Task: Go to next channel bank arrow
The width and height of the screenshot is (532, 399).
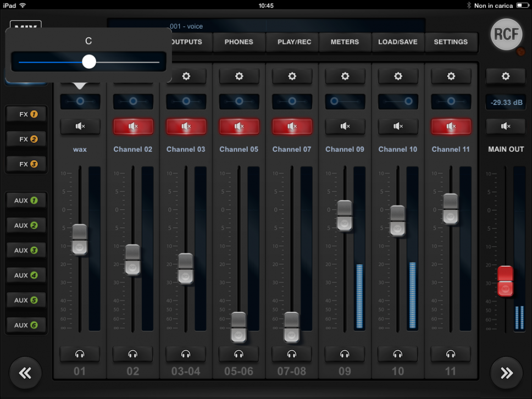Action: click(x=506, y=373)
